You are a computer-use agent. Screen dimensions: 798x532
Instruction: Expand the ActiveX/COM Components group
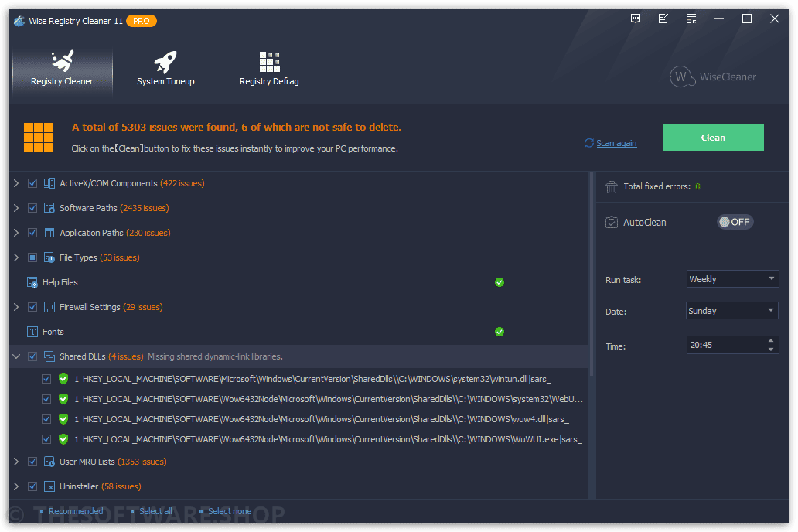pyautogui.click(x=16, y=183)
